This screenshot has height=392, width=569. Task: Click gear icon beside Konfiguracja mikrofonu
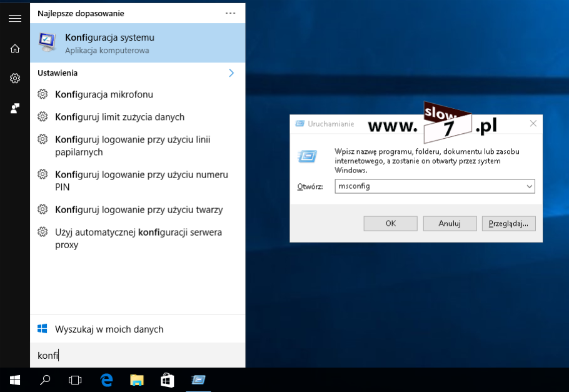43,94
